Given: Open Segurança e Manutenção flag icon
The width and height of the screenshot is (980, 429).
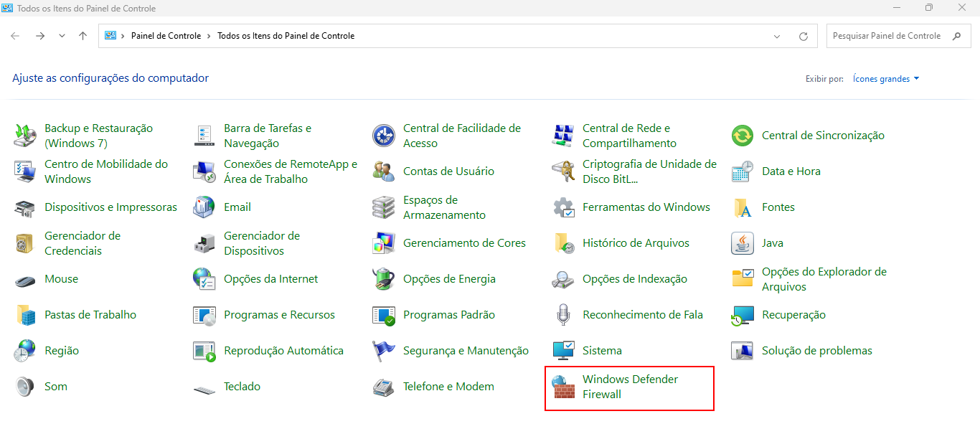Looking at the screenshot, I should 384,351.
